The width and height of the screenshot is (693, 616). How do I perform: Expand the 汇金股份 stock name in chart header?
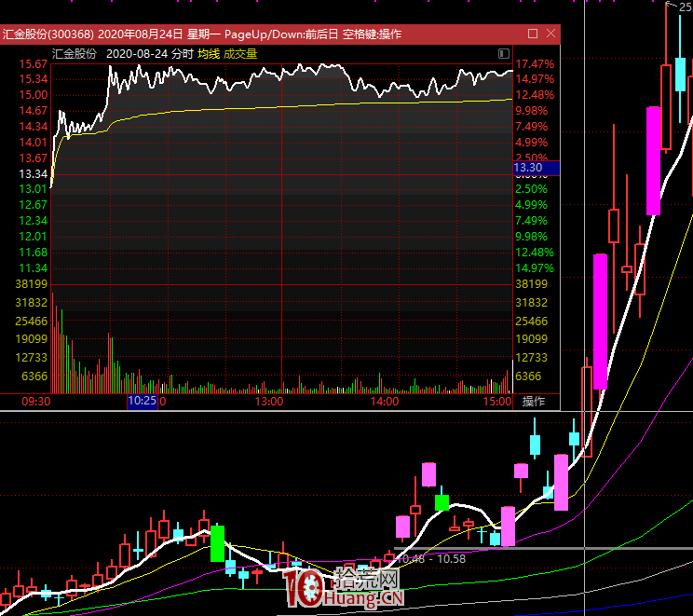click(75, 54)
